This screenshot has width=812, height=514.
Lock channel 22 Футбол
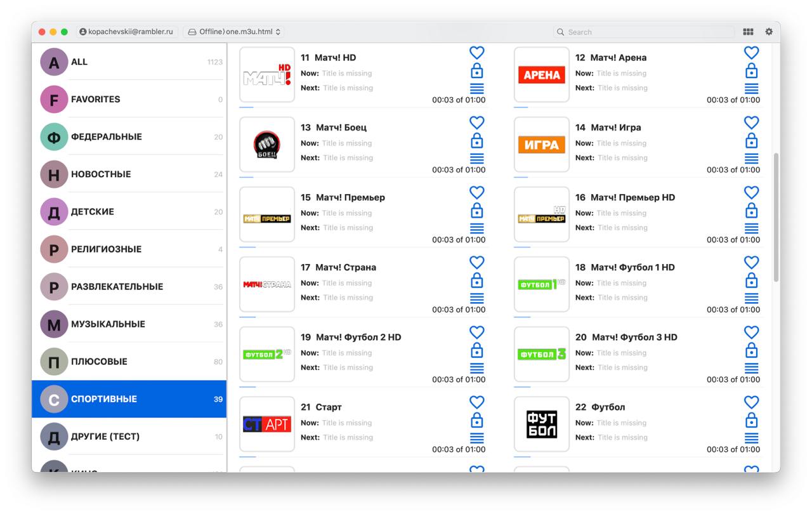[752, 419]
